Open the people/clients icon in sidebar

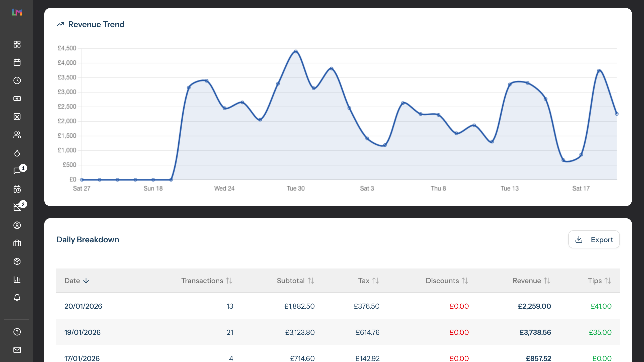click(x=17, y=135)
